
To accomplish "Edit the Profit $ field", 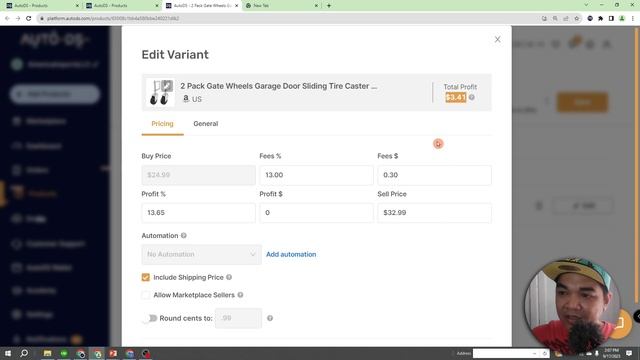I will tap(316, 213).
